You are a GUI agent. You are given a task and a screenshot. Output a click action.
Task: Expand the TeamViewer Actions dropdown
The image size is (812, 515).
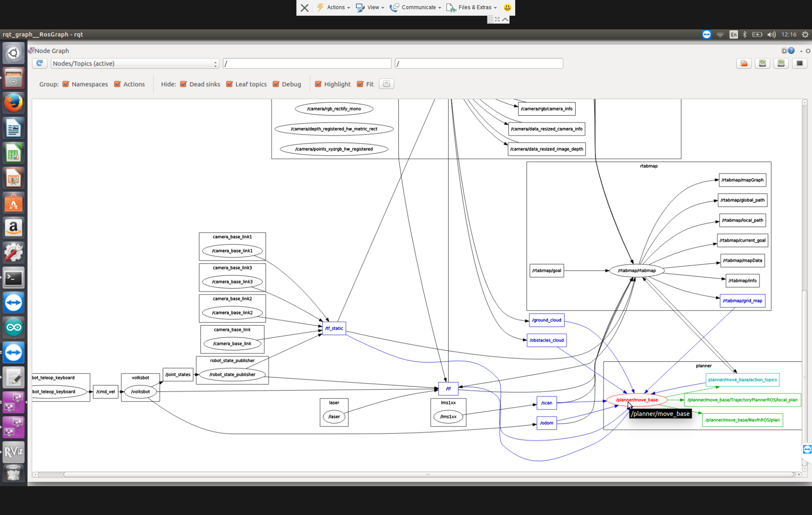[x=334, y=7]
